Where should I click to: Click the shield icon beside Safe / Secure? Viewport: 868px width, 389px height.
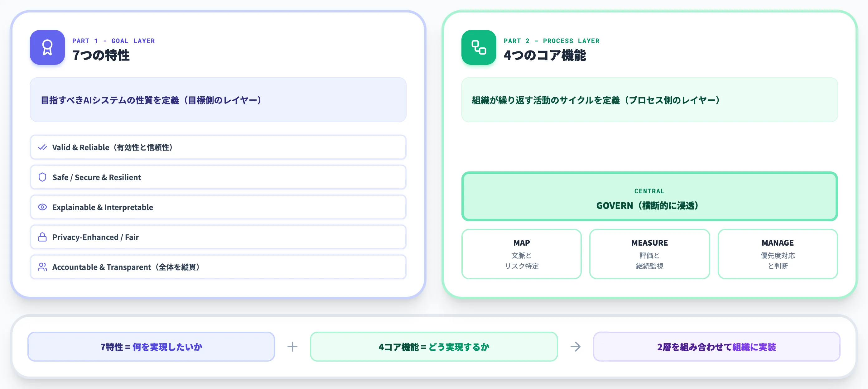42,177
